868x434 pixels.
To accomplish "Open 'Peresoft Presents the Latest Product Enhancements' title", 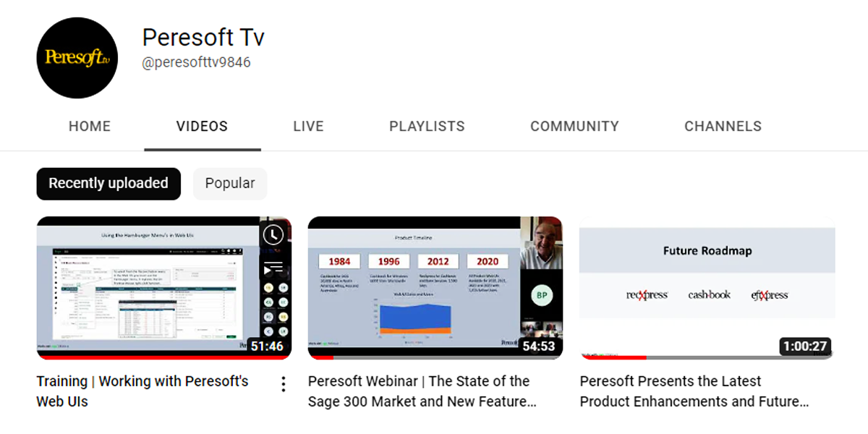I will (694, 391).
